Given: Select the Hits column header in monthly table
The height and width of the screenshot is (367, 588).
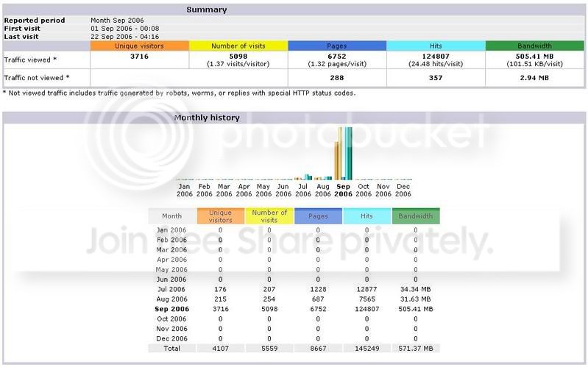Looking at the screenshot, I should point(366,216).
